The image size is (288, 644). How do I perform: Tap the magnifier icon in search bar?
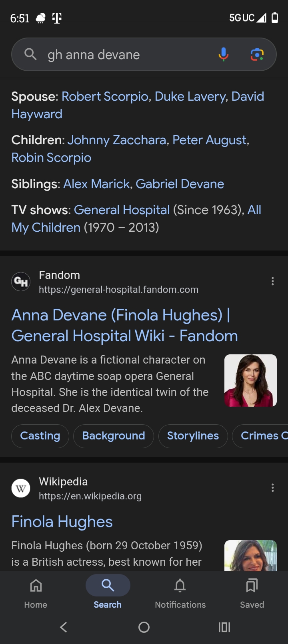(30, 54)
